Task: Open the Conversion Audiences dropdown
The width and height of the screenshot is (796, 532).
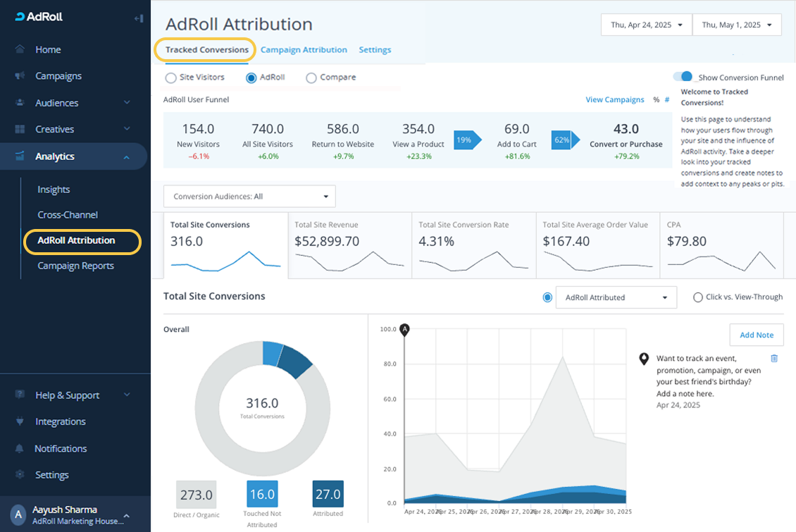Action: click(x=249, y=197)
